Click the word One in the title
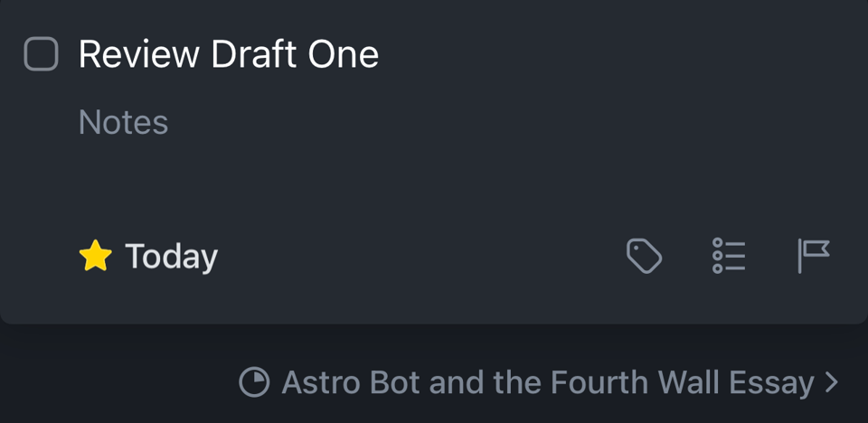The width and height of the screenshot is (868, 423). pos(344,54)
